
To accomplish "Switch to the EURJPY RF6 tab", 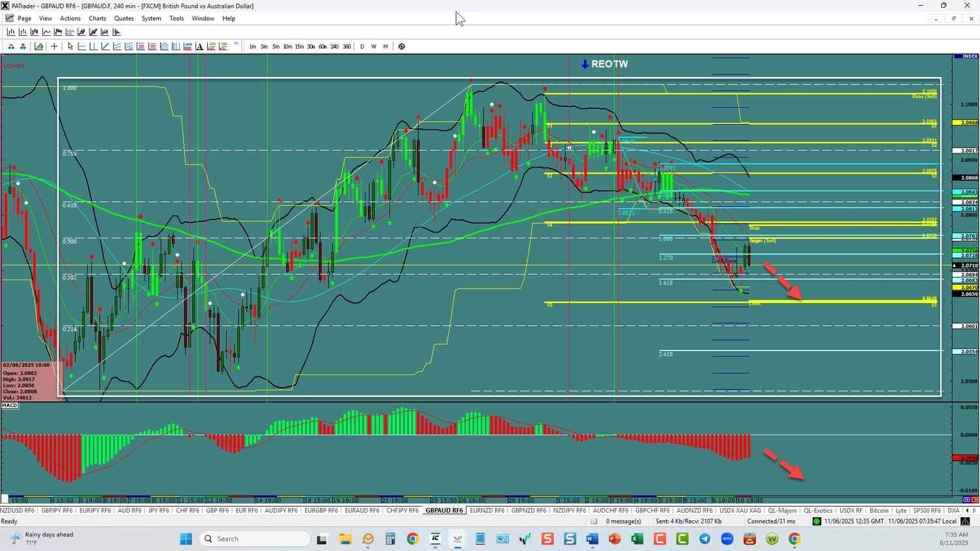I will click(95, 511).
